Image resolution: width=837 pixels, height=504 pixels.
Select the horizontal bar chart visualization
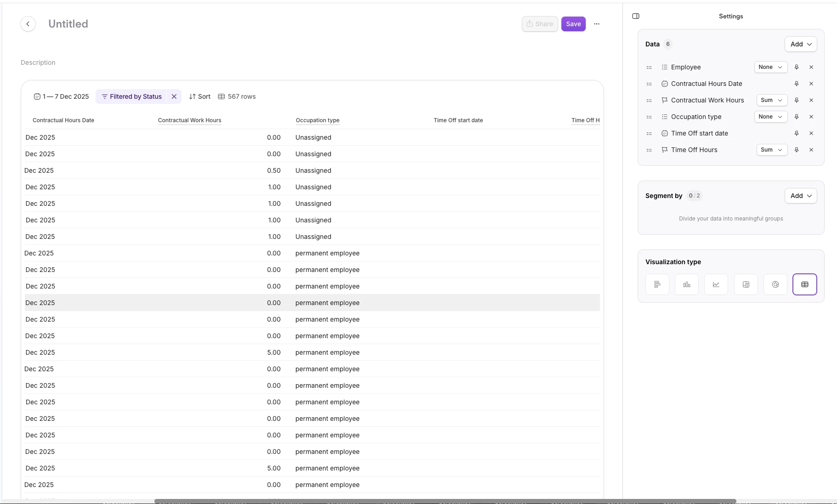tap(657, 284)
